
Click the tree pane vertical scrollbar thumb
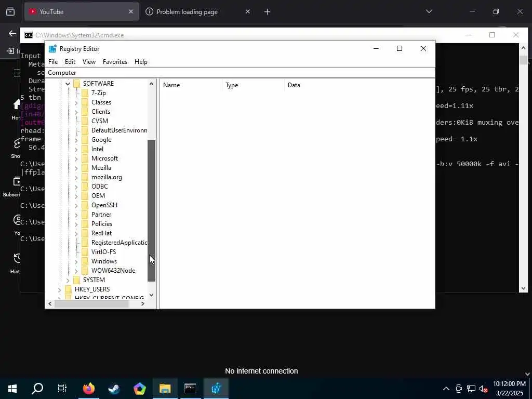(151, 210)
